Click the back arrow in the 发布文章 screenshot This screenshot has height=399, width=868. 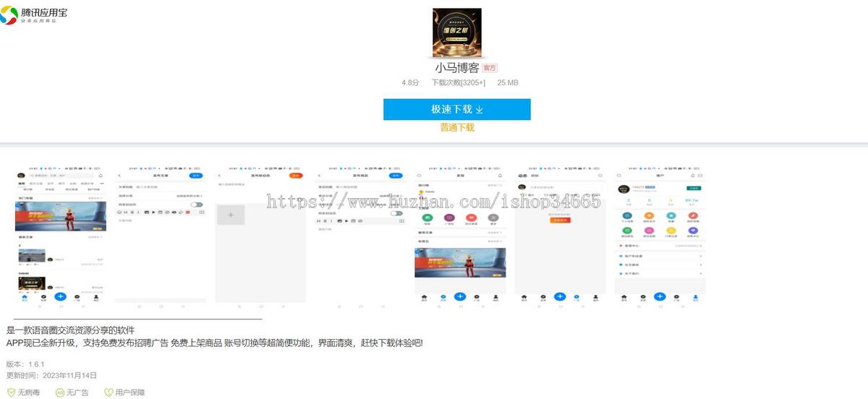pos(119,176)
